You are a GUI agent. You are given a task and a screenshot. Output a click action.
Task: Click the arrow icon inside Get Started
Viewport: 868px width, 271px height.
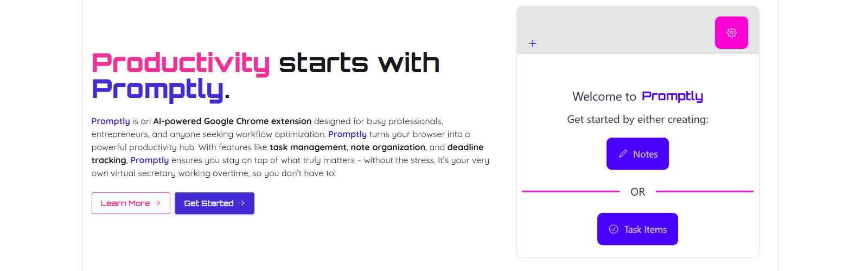click(x=241, y=203)
